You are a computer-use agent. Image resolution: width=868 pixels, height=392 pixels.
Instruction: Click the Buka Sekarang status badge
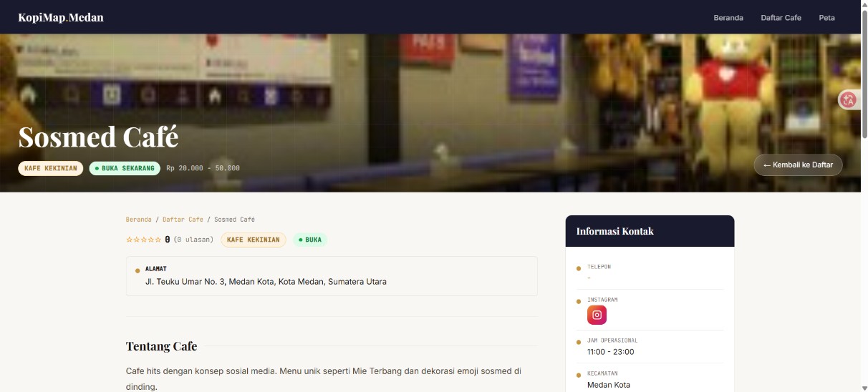tap(125, 168)
